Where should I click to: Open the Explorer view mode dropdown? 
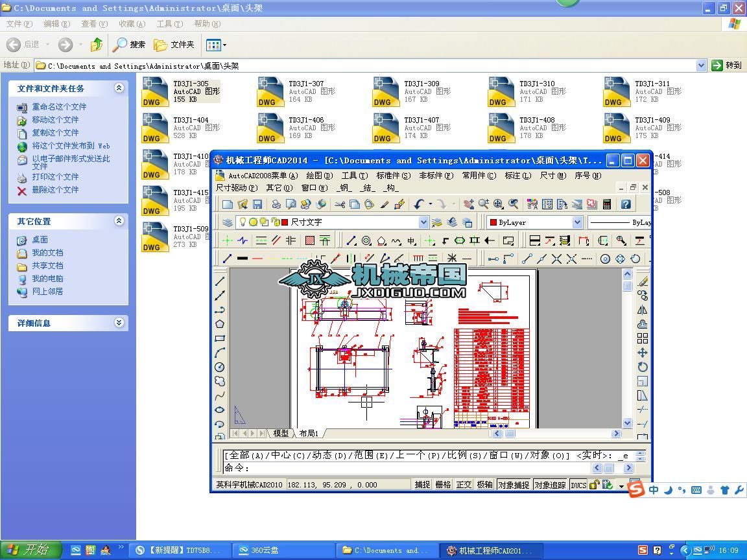[x=225, y=45]
